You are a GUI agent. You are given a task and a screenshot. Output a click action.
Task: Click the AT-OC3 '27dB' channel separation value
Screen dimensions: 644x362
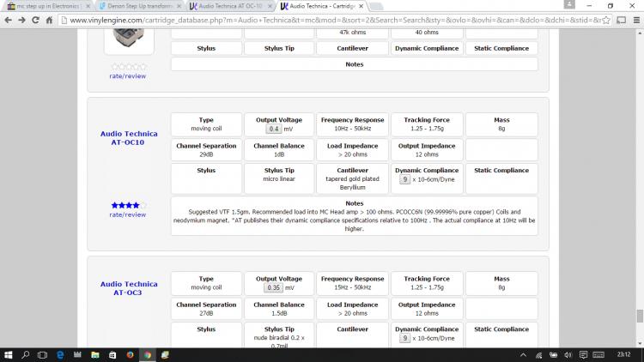[x=206, y=313]
